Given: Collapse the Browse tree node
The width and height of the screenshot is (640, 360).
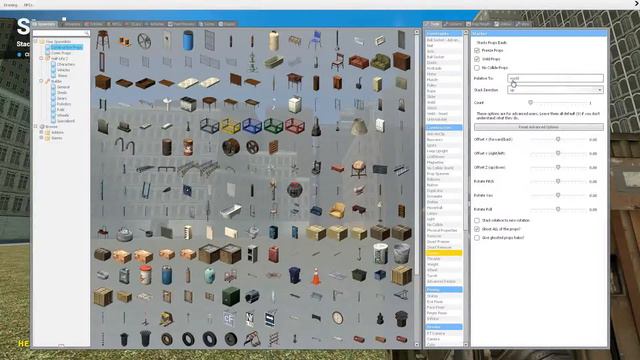Looking at the screenshot, I should (36, 127).
